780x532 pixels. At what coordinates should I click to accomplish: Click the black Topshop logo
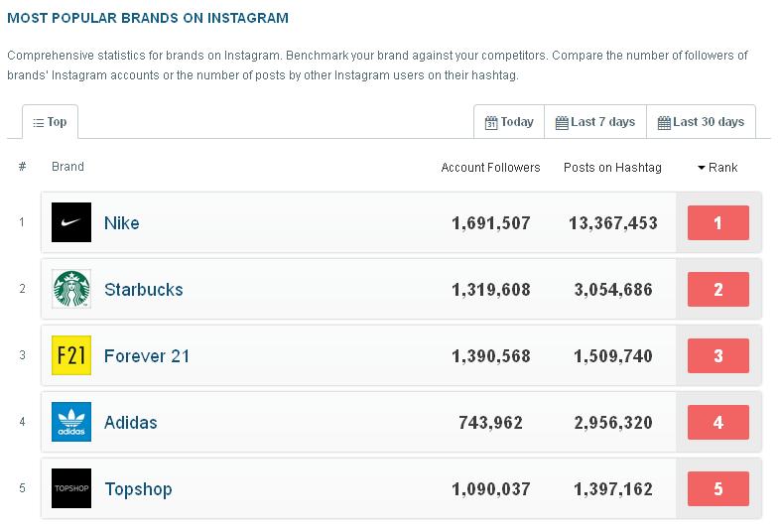(x=70, y=488)
